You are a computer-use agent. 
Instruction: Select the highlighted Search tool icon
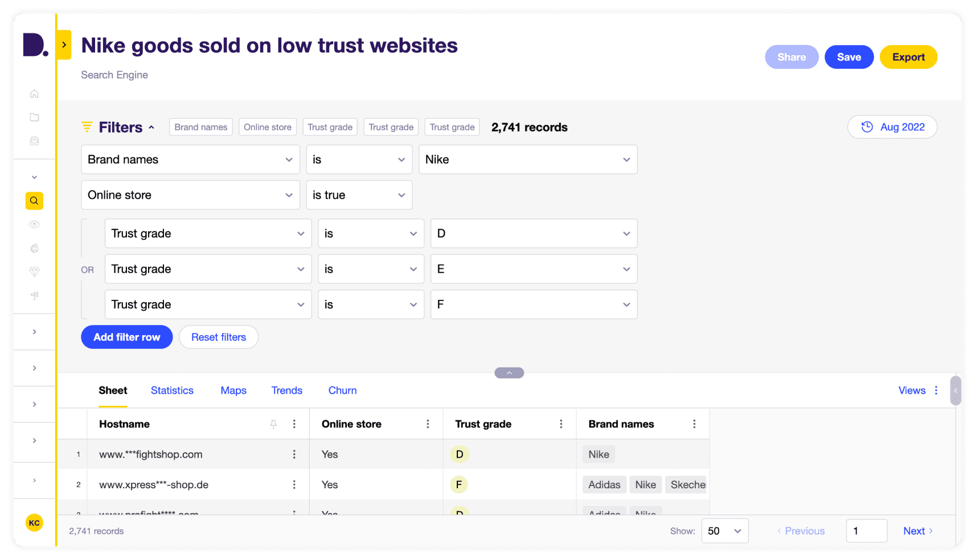[34, 200]
